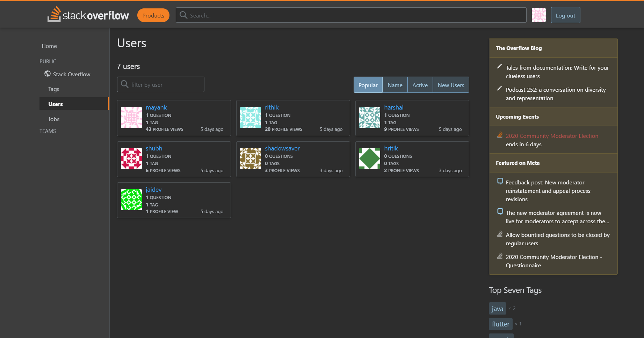Click the Stack Overflow logo
This screenshot has height=338, width=644.
point(88,14)
